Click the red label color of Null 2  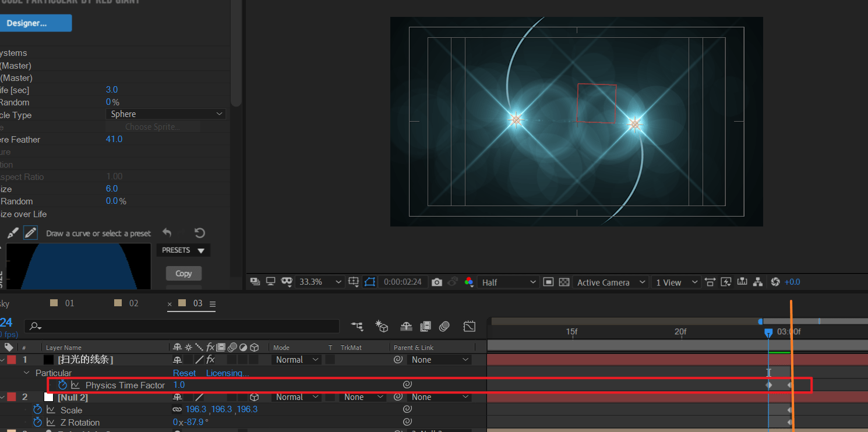[x=11, y=397]
